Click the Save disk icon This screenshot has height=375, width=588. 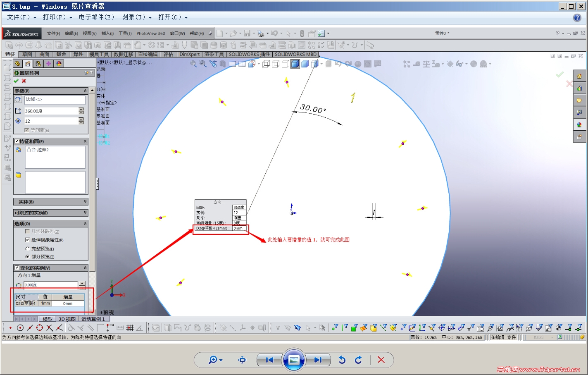[247, 33]
